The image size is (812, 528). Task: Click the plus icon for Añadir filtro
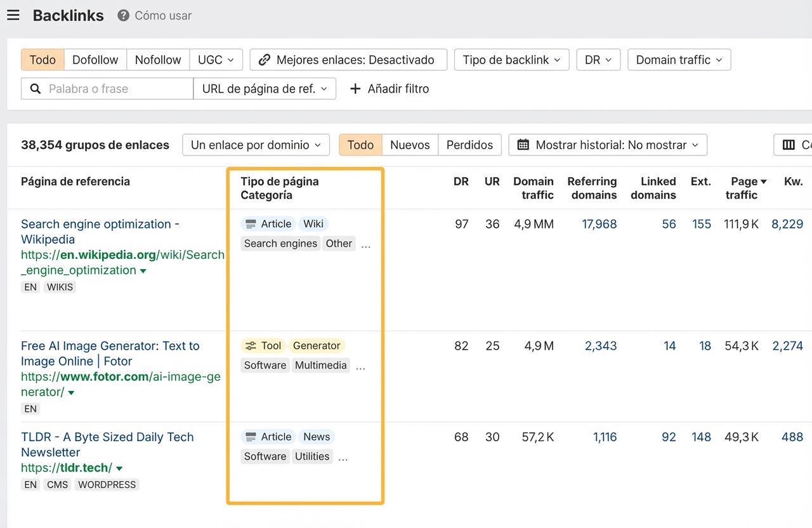[355, 89]
